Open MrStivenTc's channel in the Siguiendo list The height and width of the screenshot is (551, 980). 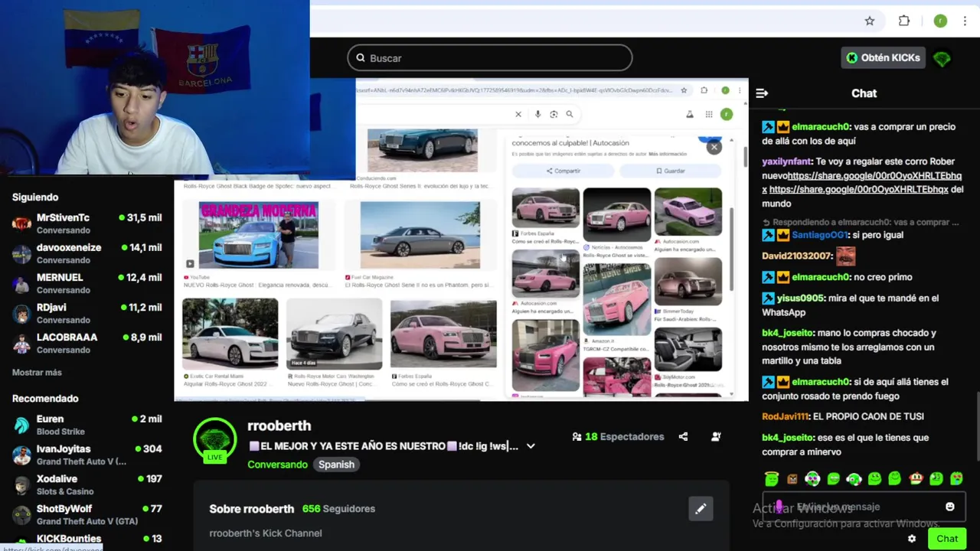click(x=87, y=223)
